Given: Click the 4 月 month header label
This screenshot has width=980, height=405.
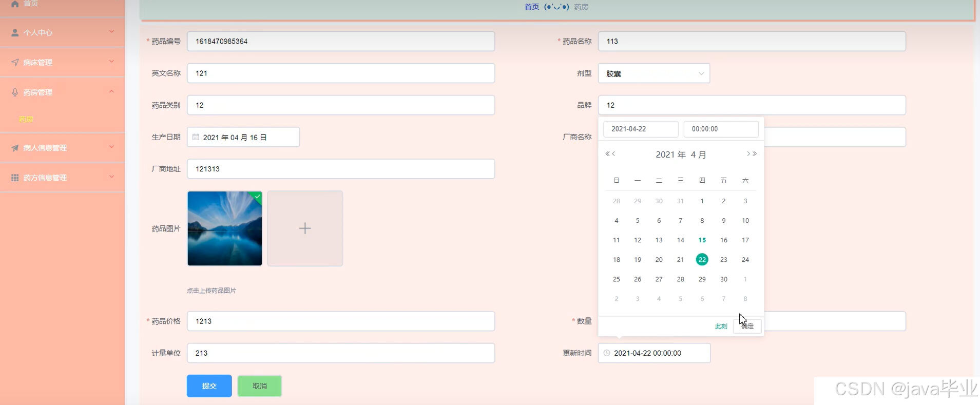Looking at the screenshot, I should [698, 155].
